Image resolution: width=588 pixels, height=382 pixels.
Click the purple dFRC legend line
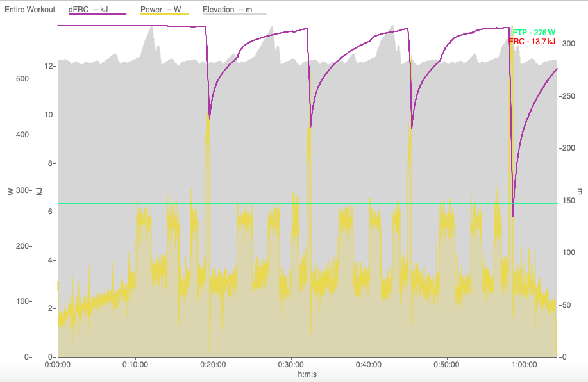coord(97,14)
